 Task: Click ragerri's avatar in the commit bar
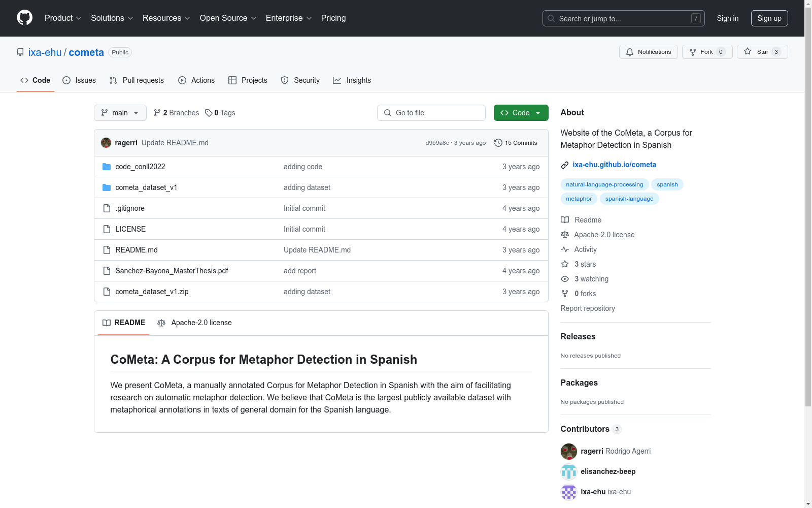point(106,143)
